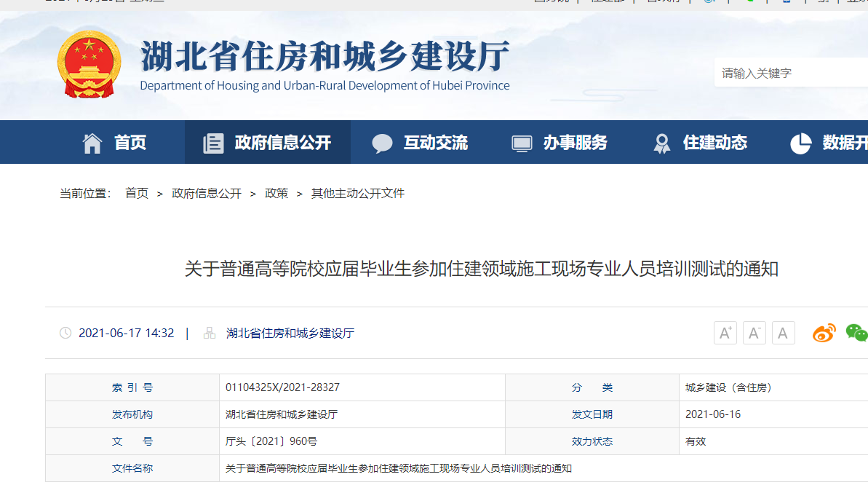Click source name 湖北省住房和城乡建设厅 under title
The width and height of the screenshot is (868, 493).
coord(290,333)
